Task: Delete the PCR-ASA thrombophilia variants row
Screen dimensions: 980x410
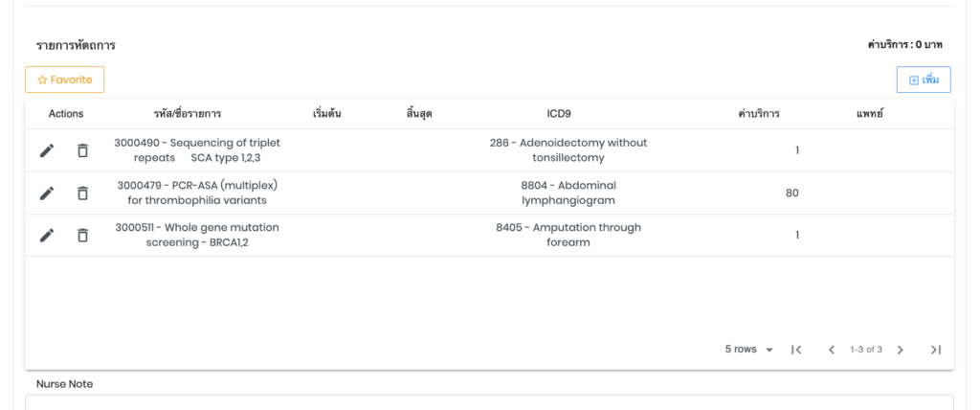Action: (82, 194)
